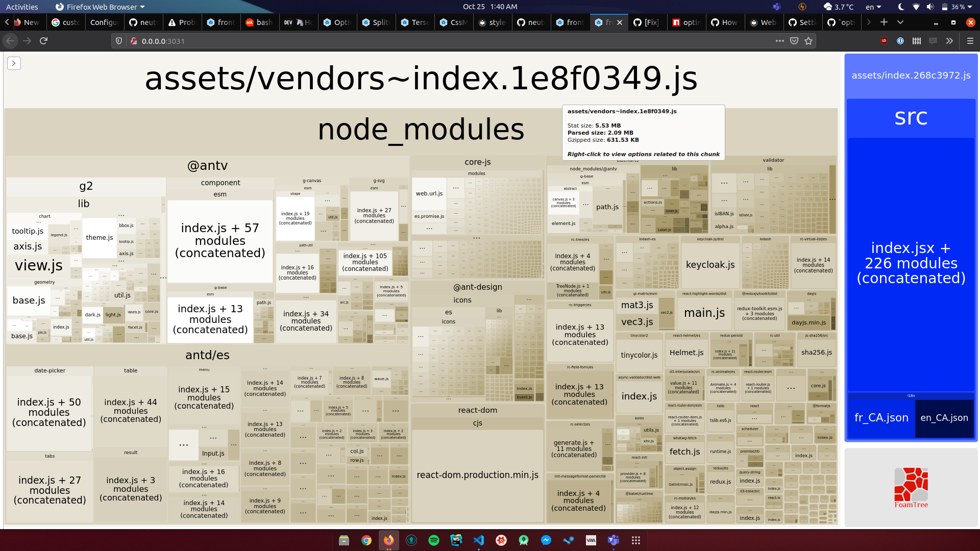This screenshot has height=551, width=980.
Task: Open the clock and calendar panel
Action: (490, 7)
